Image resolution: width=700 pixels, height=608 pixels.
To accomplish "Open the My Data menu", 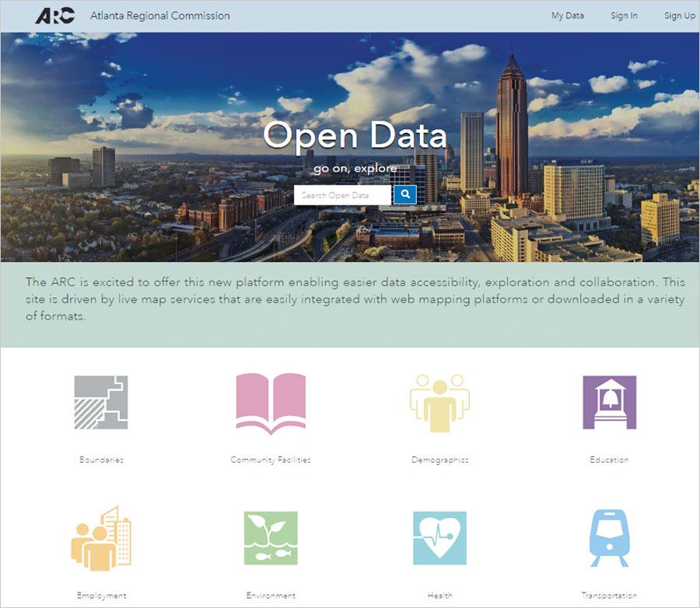I will coord(567,16).
